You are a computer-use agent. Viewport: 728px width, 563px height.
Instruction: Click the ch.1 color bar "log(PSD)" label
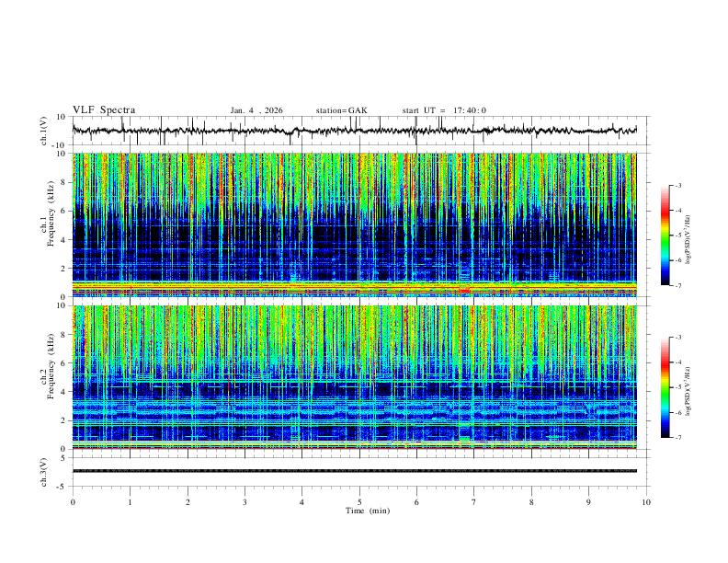(x=688, y=240)
